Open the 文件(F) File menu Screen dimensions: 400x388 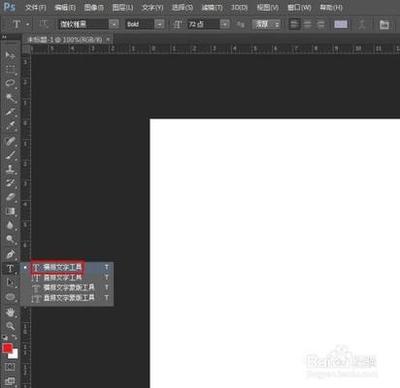point(35,7)
